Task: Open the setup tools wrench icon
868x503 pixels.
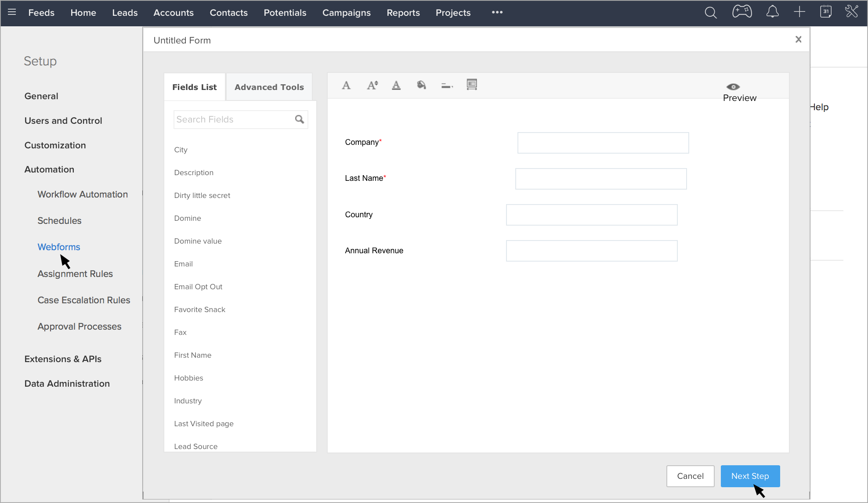Action: (851, 12)
